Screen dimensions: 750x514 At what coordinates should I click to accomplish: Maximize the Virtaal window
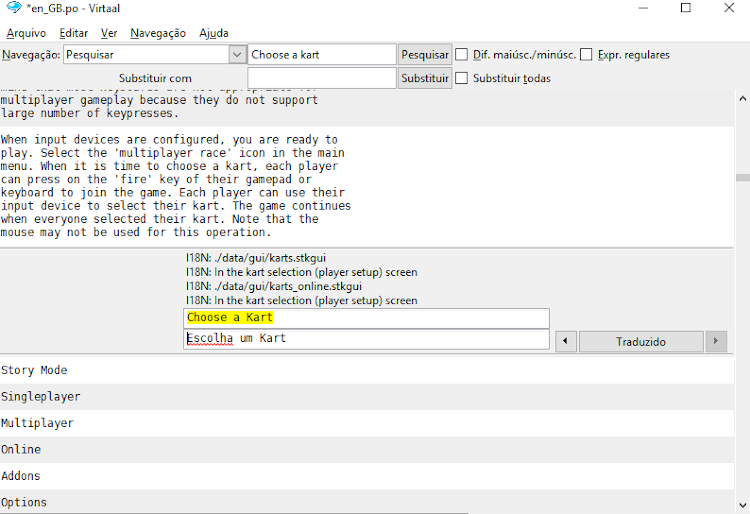pos(685,8)
